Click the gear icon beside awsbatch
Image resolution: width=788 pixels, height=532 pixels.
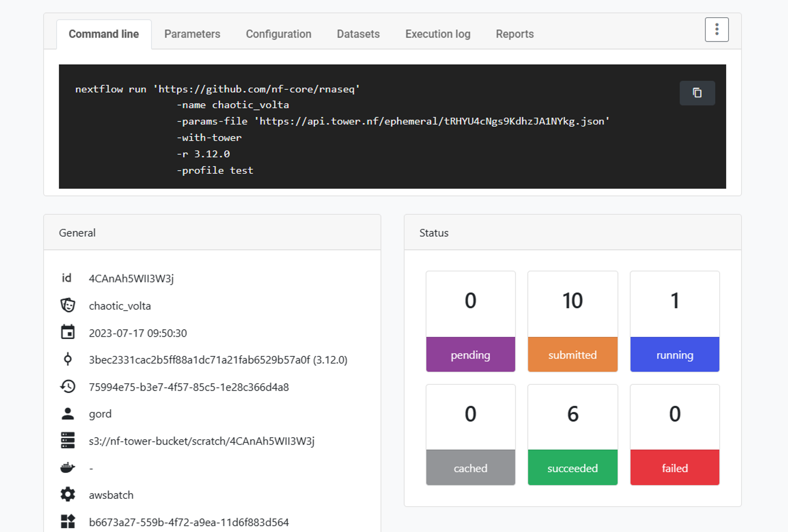68,494
